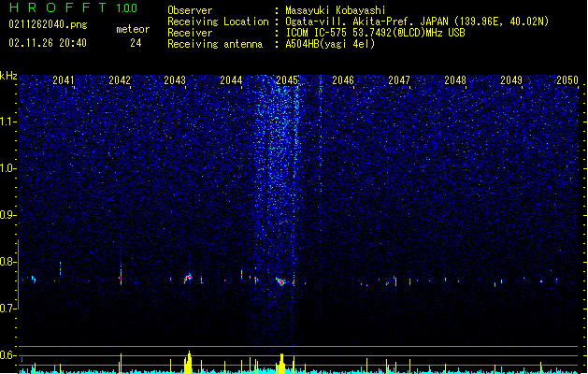The image size is (588, 374).
Task: Click the 1.0 frequency axis label
Action: click(x=7, y=168)
